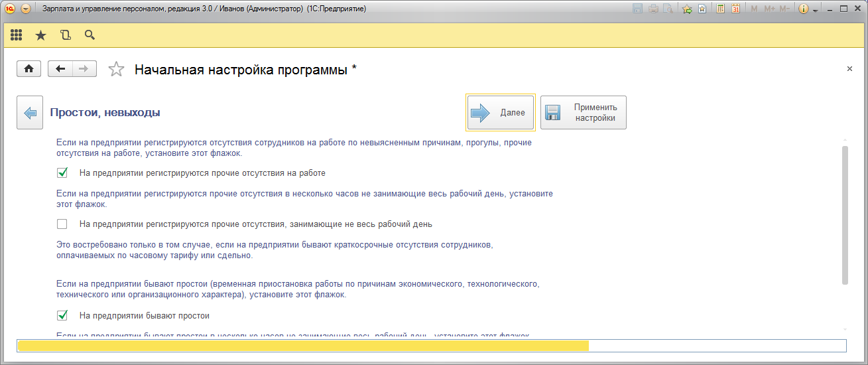
Task: Add this page to favorites star outline
Action: pyautogui.click(x=116, y=70)
